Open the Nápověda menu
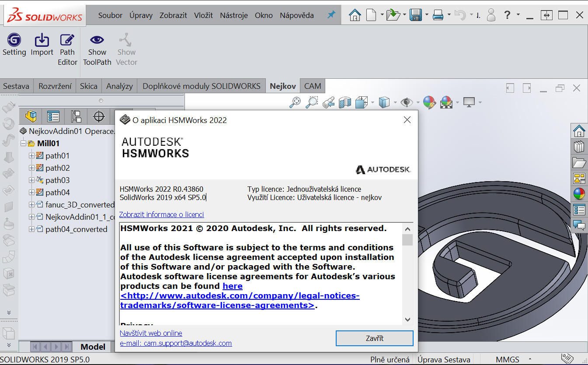 (297, 15)
